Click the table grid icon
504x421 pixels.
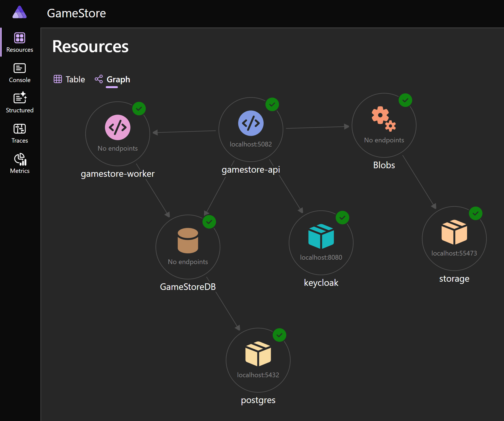[58, 79]
